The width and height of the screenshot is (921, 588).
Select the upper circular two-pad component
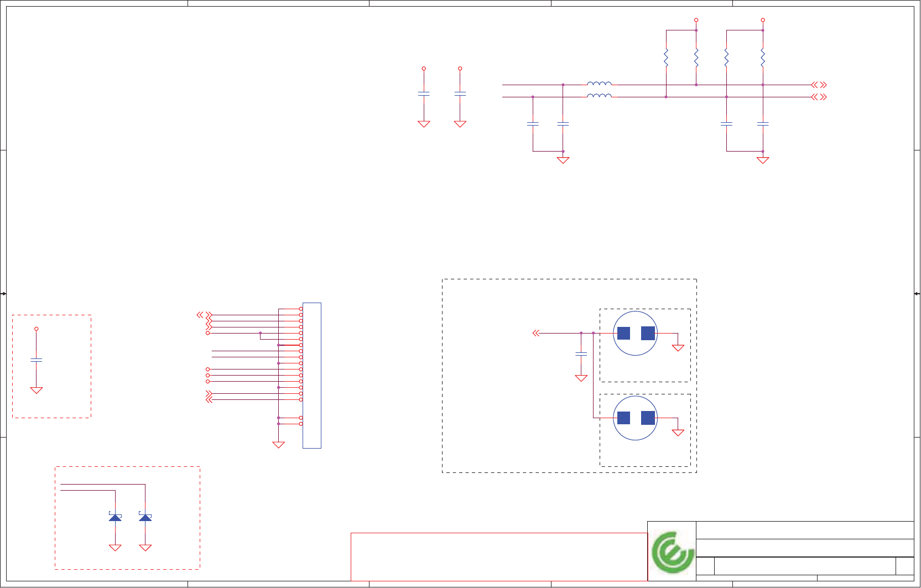click(635, 333)
